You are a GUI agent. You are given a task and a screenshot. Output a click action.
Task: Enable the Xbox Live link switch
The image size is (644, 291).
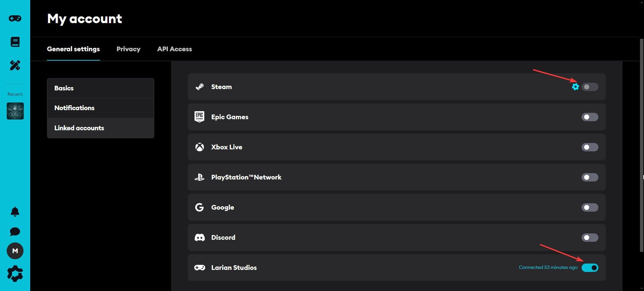pos(590,147)
